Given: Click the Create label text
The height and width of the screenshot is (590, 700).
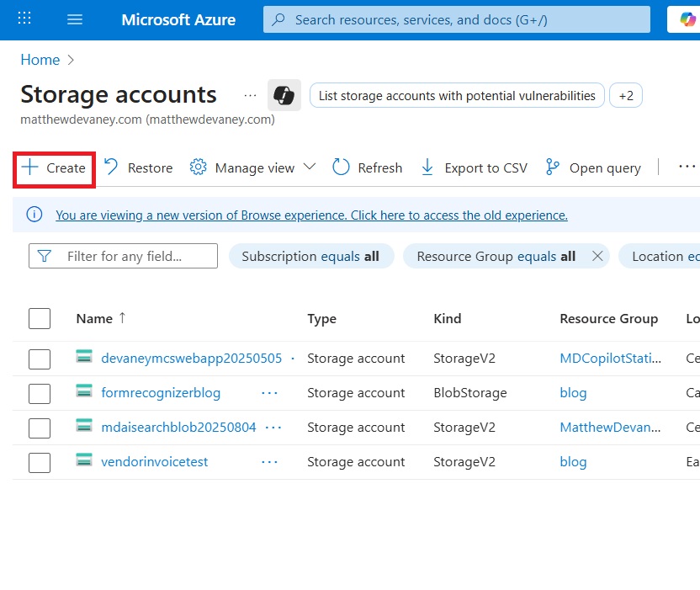Looking at the screenshot, I should 66,168.
